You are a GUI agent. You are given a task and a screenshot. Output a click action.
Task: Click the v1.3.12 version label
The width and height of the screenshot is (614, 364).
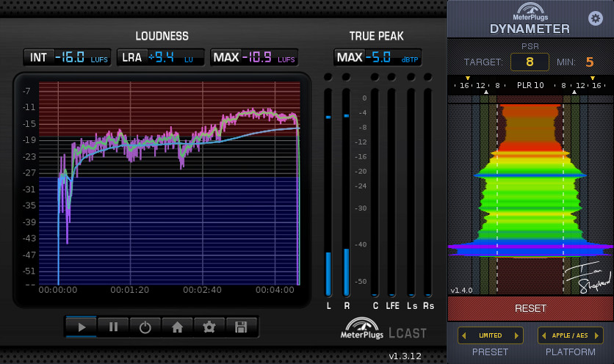(405, 356)
